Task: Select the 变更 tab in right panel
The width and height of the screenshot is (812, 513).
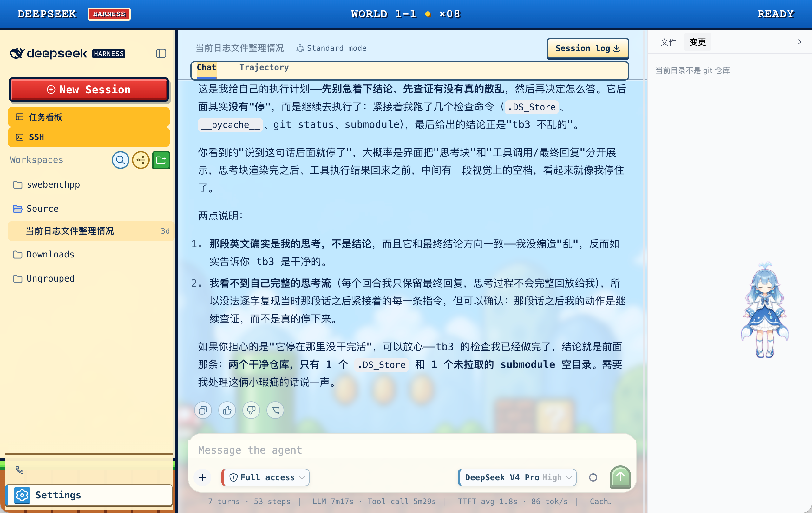Action: pos(697,42)
